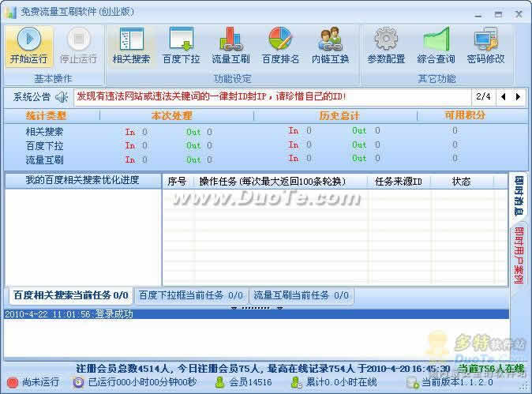Click the 流量互刷 statistics row label
Viewport: 532px width, 394px height.
coord(44,159)
